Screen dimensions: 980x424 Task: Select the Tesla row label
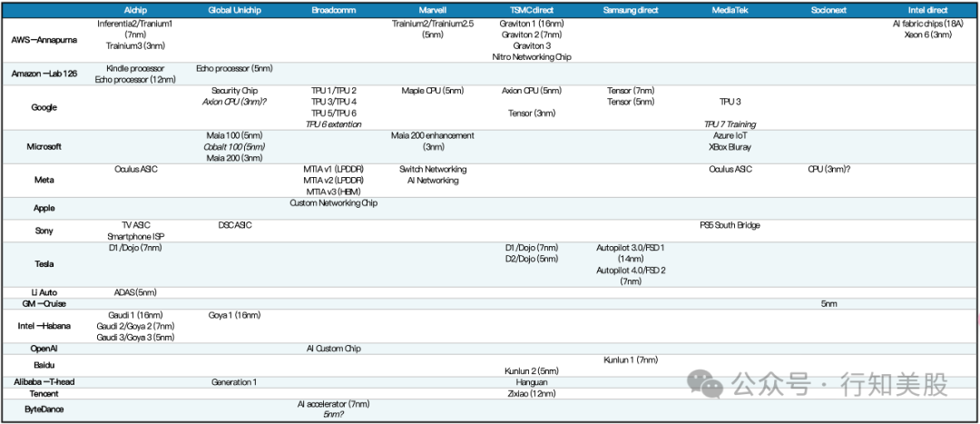(x=44, y=263)
